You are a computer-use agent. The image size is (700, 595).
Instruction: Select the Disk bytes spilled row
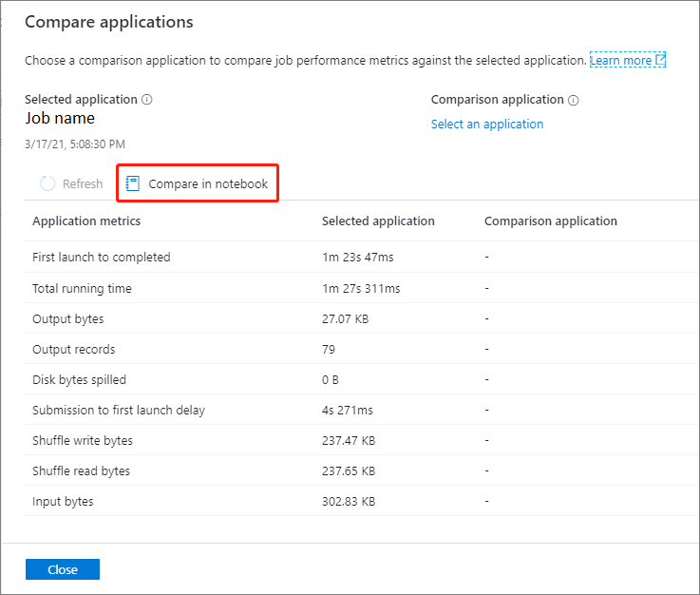pyautogui.click(x=79, y=379)
